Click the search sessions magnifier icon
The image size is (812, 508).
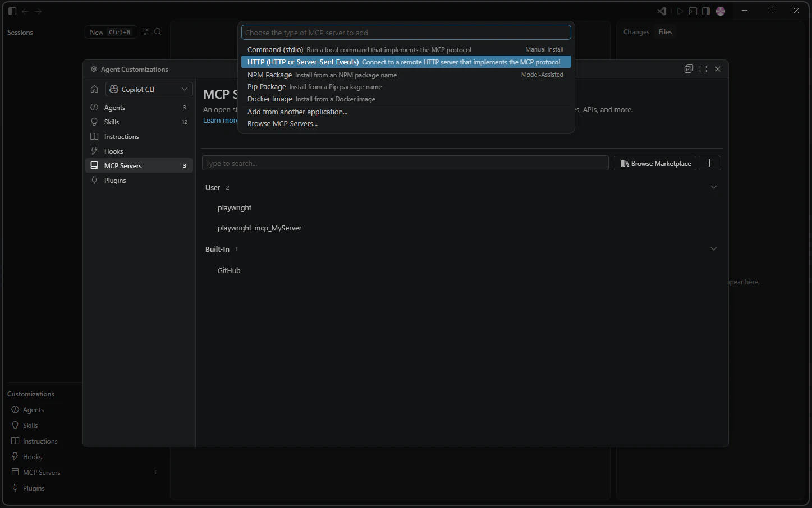tap(158, 32)
